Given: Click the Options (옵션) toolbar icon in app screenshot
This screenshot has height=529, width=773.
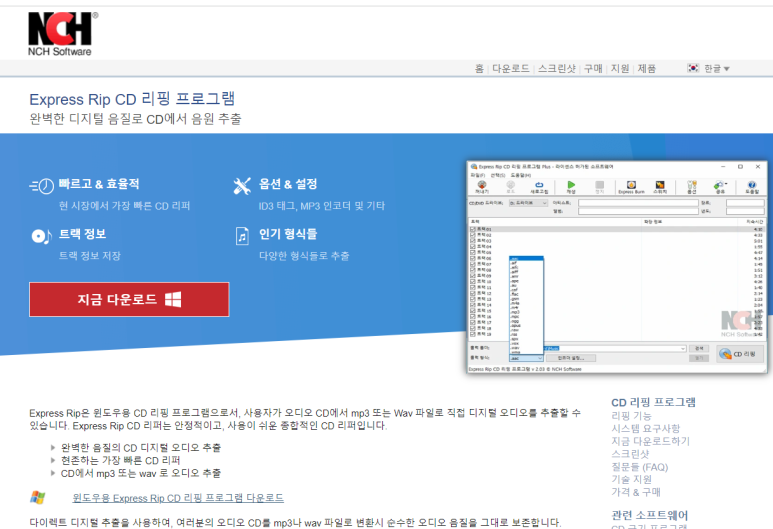Looking at the screenshot, I should pyautogui.click(x=692, y=185).
